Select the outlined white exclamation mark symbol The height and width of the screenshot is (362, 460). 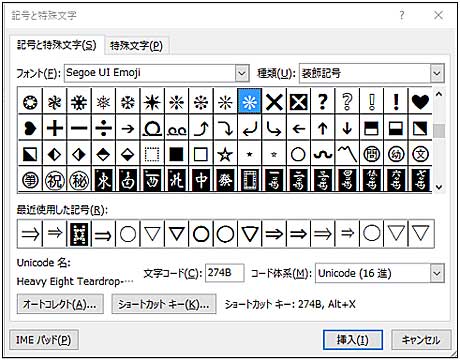pyautogui.click(x=371, y=102)
